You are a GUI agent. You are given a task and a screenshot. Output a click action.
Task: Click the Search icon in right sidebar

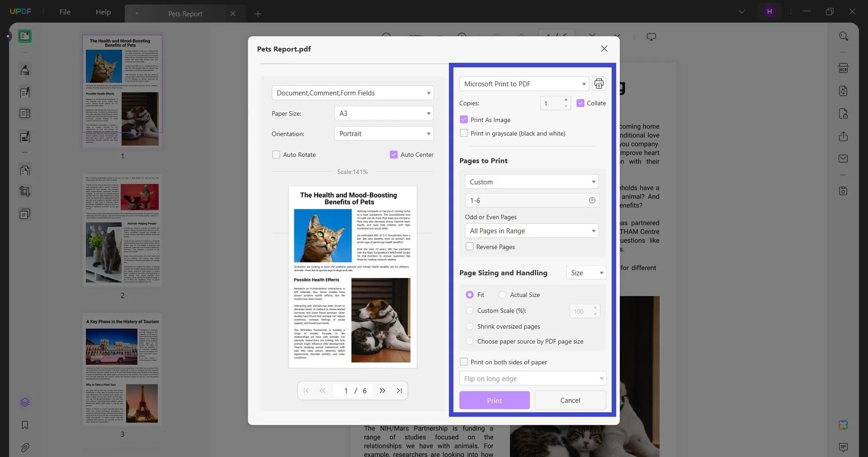pos(843,36)
